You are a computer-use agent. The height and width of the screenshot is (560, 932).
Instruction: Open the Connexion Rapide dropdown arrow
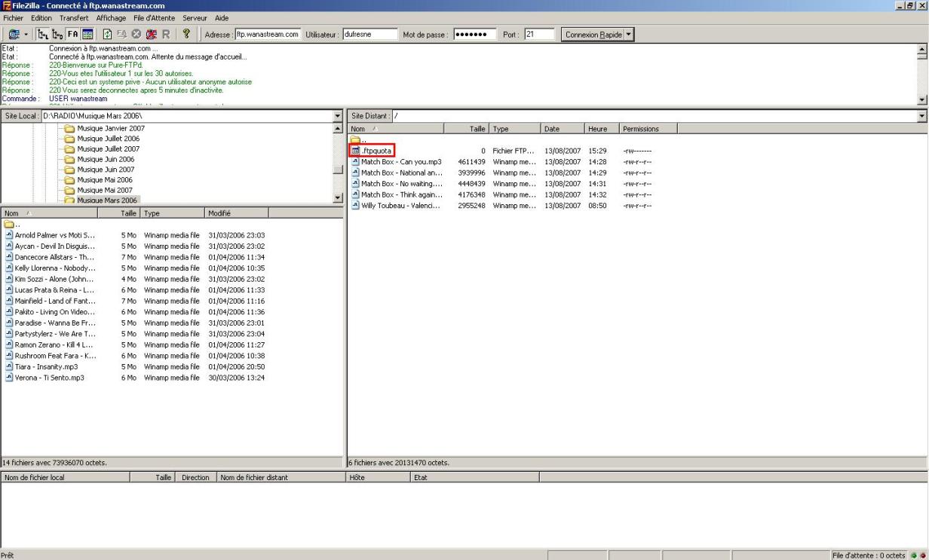pyautogui.click(x=630, y=34)
